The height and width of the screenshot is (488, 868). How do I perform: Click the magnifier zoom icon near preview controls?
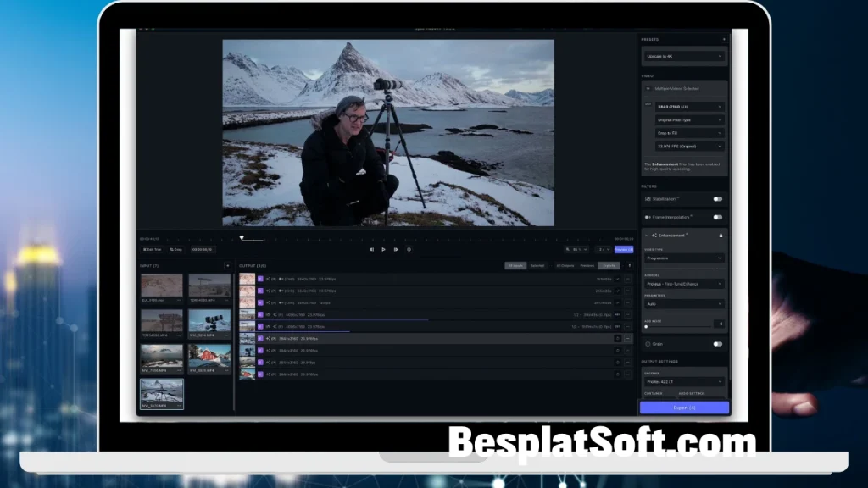pos(569,250)
